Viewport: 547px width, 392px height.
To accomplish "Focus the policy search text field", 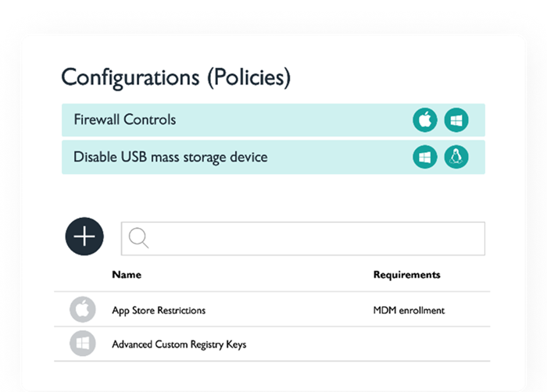I will coord(313,239).
